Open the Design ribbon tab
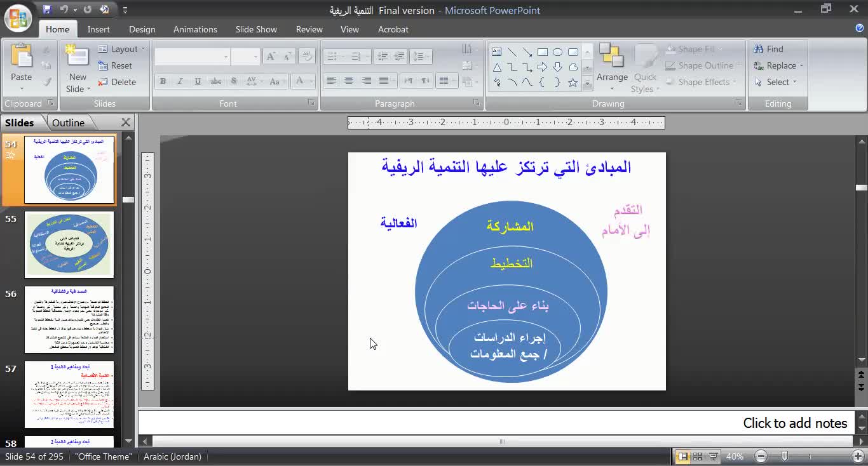Image resolution: width=868 pixels, height=466 pixels. click(x=142, y=29)
